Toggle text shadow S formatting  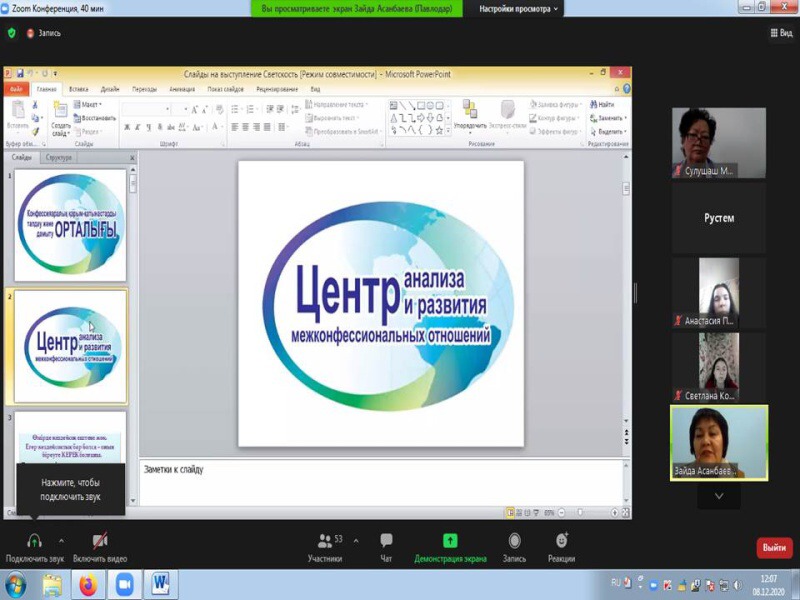[x=160, y=127]
